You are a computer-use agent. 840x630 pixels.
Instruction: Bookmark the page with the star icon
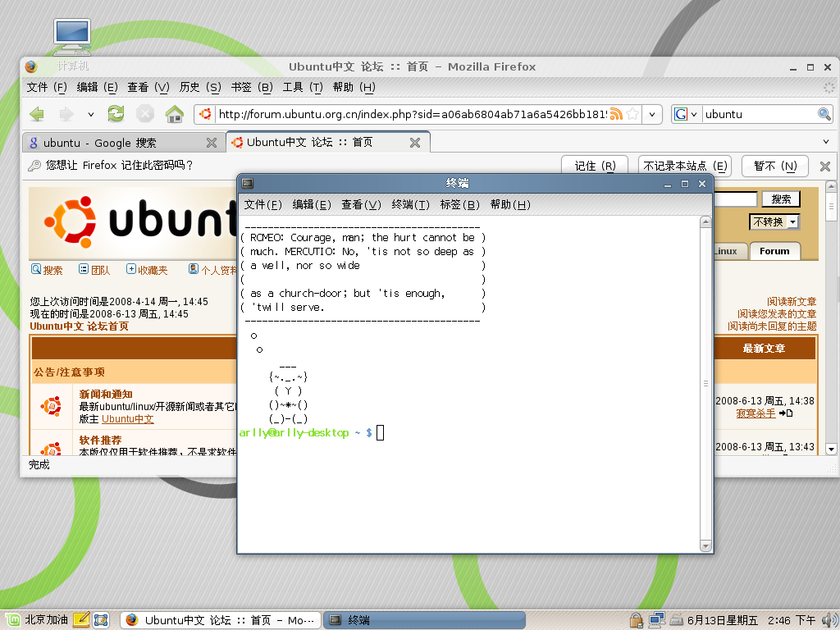coord(632,113)
